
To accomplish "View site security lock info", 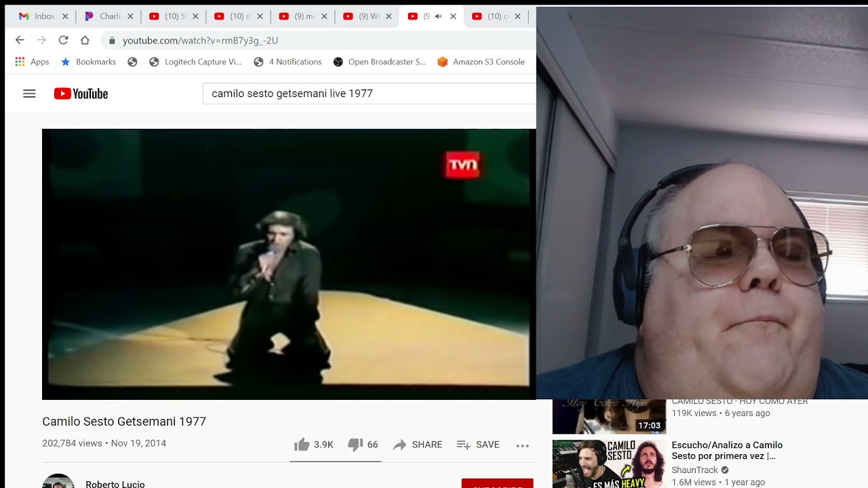I will [x=112, y=41].
